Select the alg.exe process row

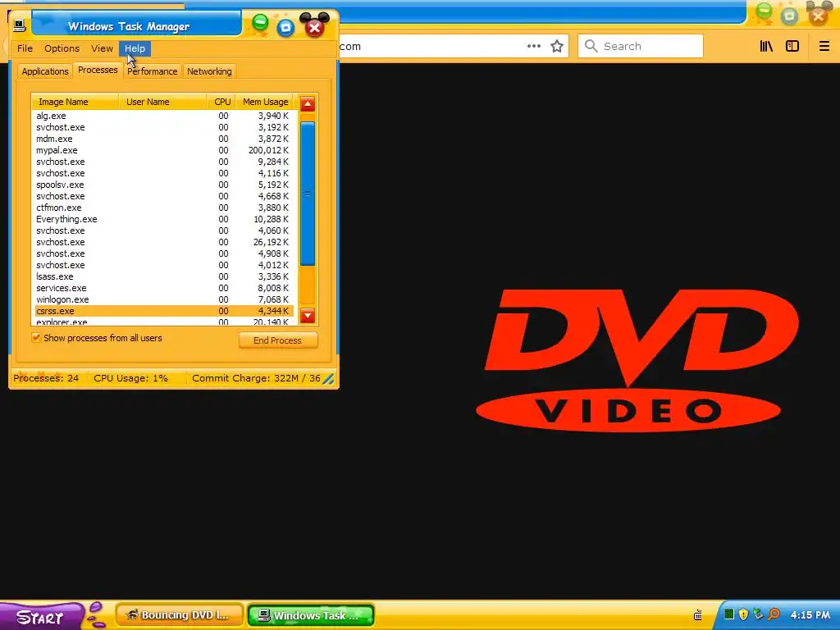[162, 116]
